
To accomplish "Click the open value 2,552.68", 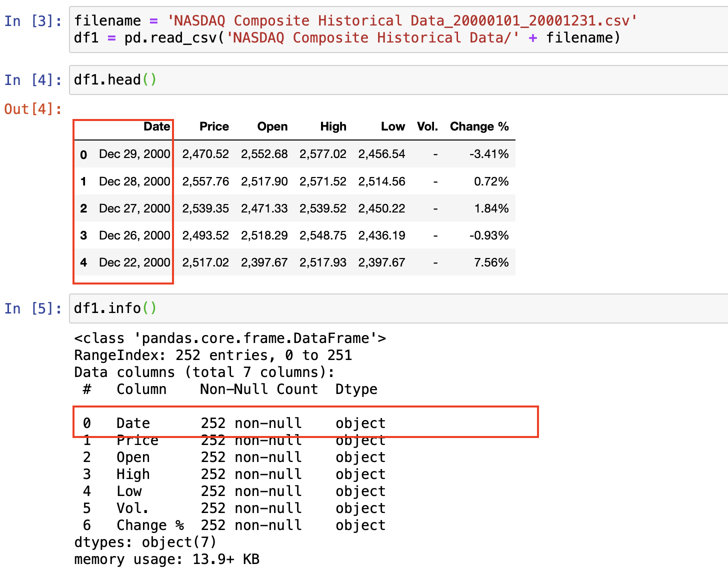I will (264, 154).
